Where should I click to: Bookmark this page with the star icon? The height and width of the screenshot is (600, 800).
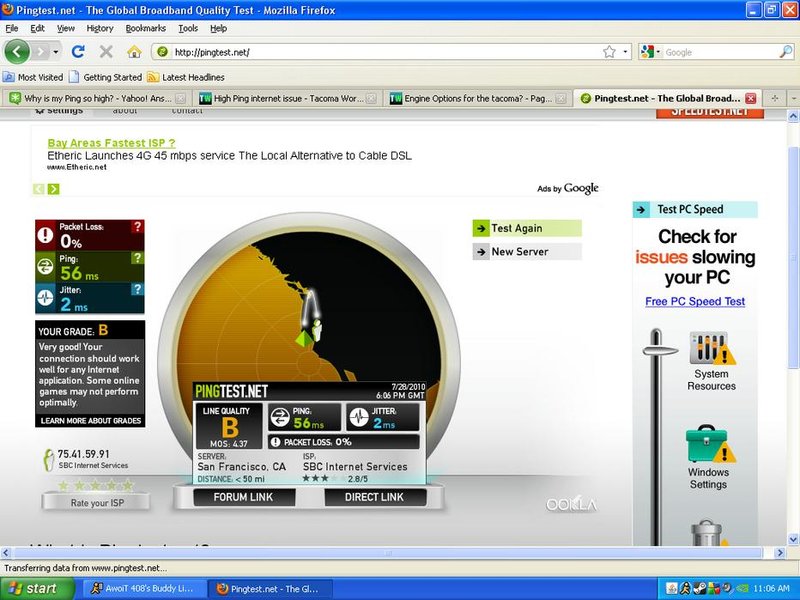coord(609,52)
